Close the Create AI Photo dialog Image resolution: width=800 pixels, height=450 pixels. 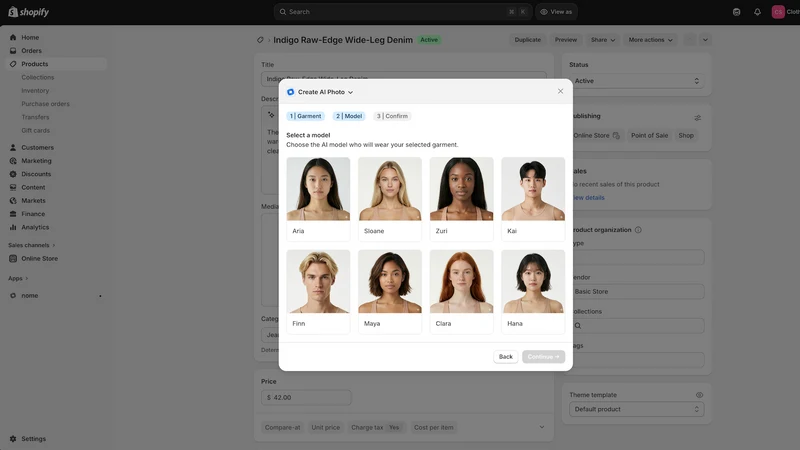[x=560, y=91]
